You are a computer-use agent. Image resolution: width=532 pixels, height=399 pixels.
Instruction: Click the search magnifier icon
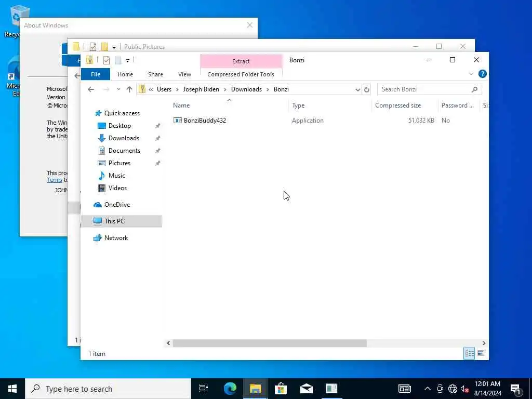pos(474,89)
